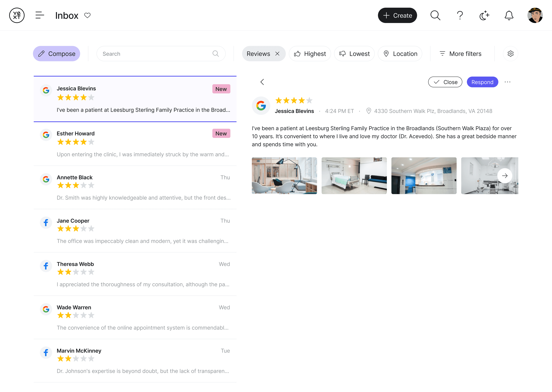This screenshot has height=392, width=552.
Task: Open the user profile avatar
Action: click(535, 15)
